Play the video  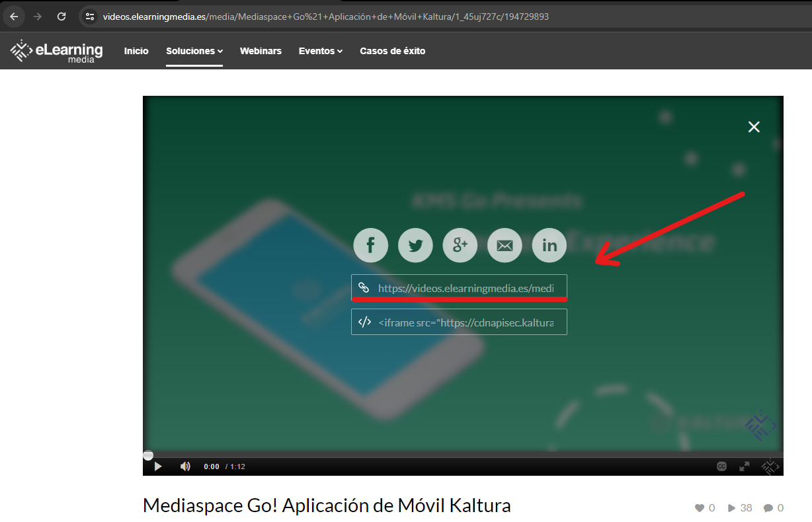(x=158, y=466)
